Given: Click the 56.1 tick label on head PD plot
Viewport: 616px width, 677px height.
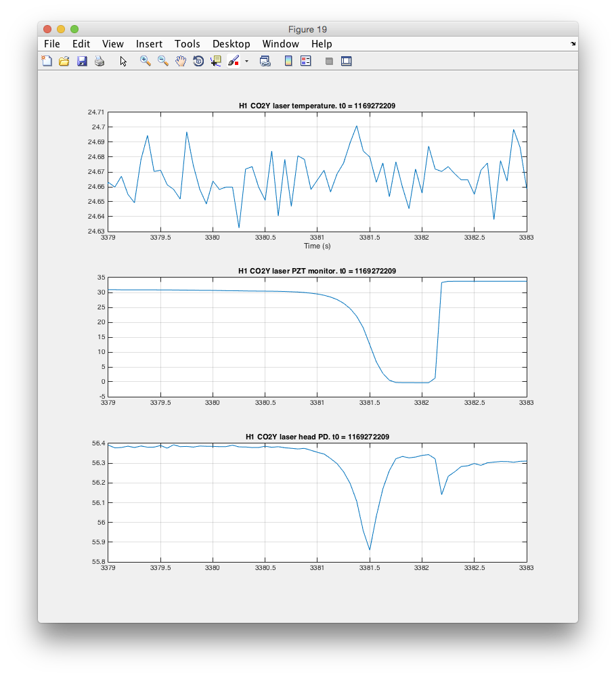Looking at the screenshot, I should 98,502.
